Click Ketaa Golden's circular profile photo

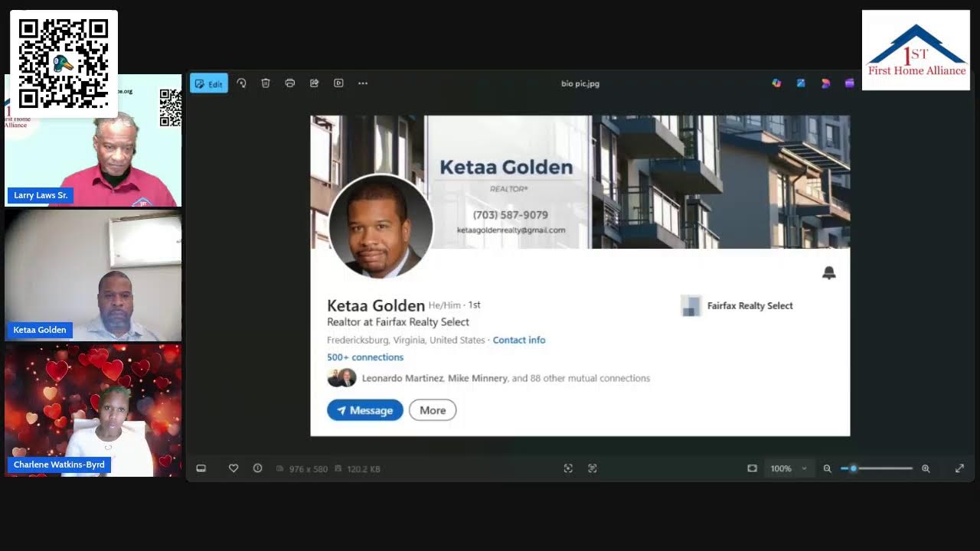(381, 227)
